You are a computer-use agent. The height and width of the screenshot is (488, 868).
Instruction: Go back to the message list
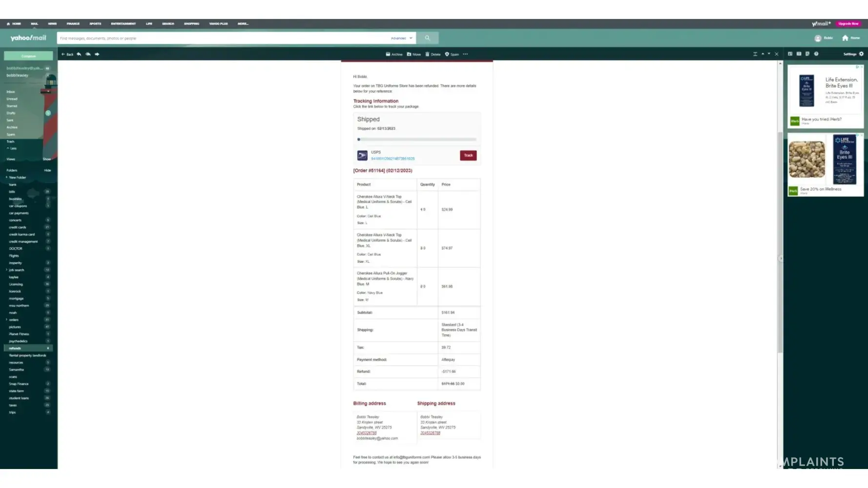pos(67,54)
